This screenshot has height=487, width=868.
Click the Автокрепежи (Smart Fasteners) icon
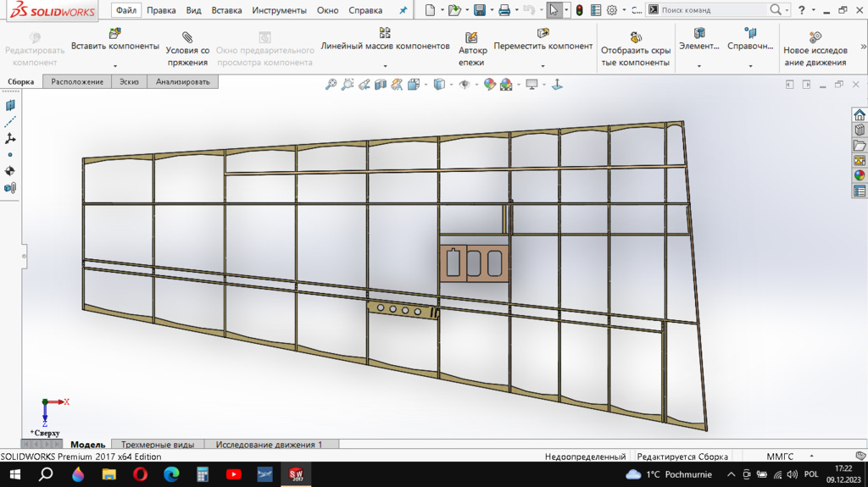[x=472, y=37]
